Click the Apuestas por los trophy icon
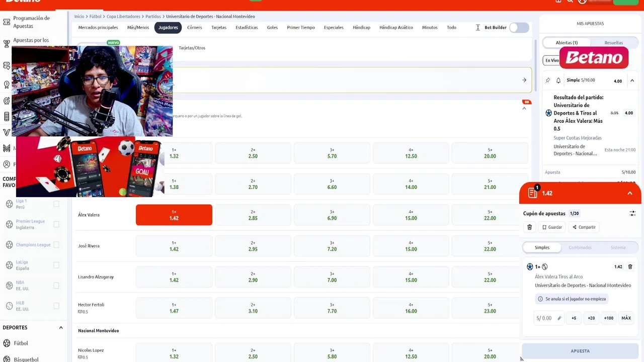The height and width of the screenshot is (362, 644). [x=7, y=44]
